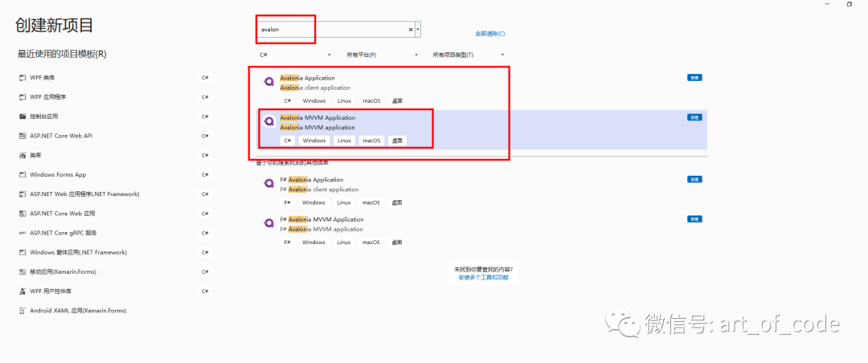Image resolution: width=868 pixels, height=363 pixels.
Task: Click the 控制台应用 recent template icon
Action: coord(23,116)
